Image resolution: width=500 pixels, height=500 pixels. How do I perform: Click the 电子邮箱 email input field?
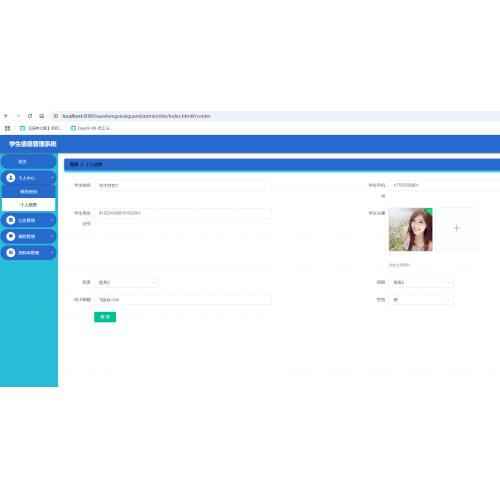pos(183,300)
